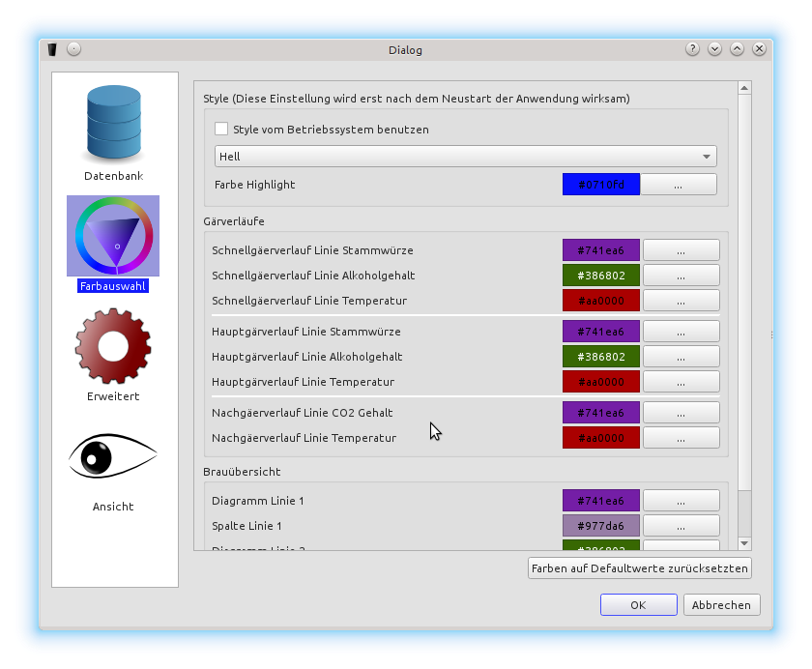
Task: Click the Hauptgärverlauf Linie Alkoholgehalt green swatch
Action: click(x=600, y=357)
